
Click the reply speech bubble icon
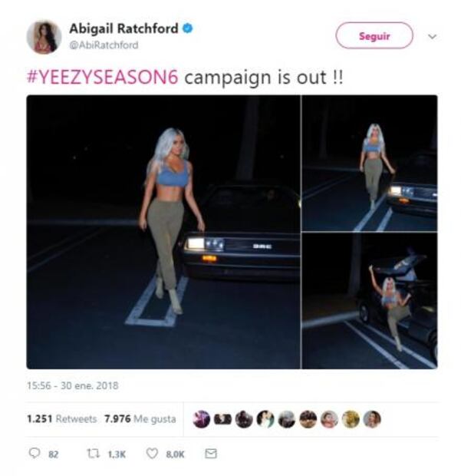(x=35, y=454)
